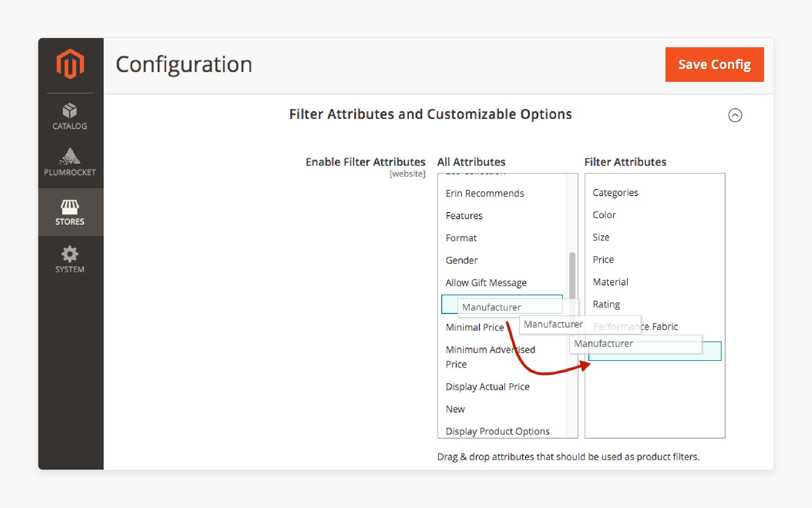
Task: Select Rating in Filter Attributes
Action: point(606,304)
